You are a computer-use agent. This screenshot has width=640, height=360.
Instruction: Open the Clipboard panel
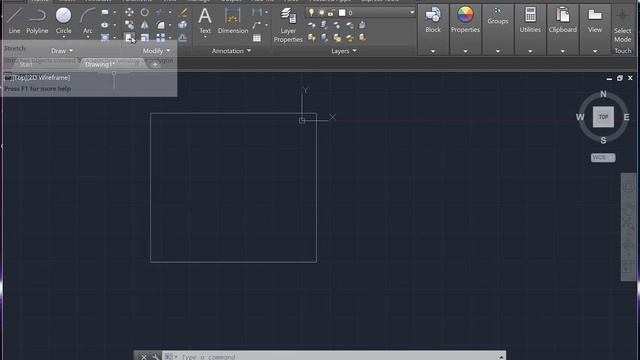pos(562,29)
